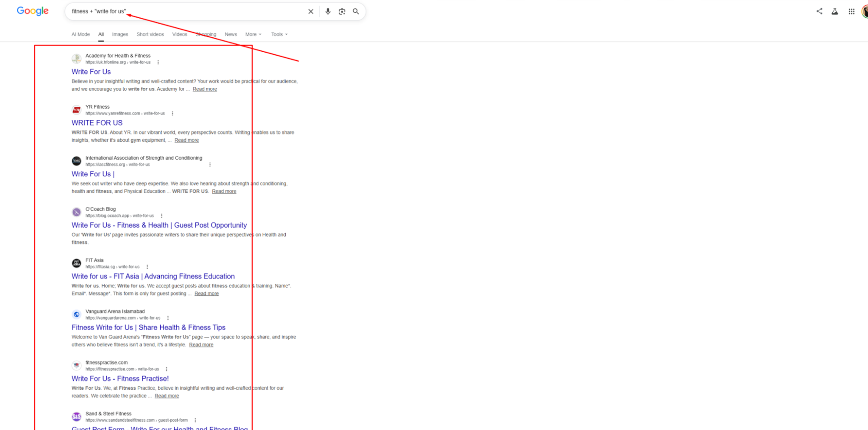The width and height of the screenshot is (868, 430).
Task: Open Academy for Health & Fitness options menu
Action: [158, 63]
